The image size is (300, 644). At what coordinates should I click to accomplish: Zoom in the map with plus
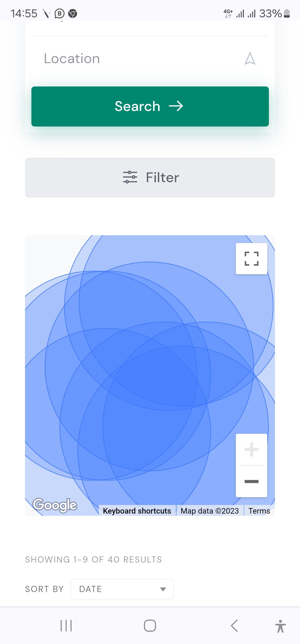tap(251, 449)
